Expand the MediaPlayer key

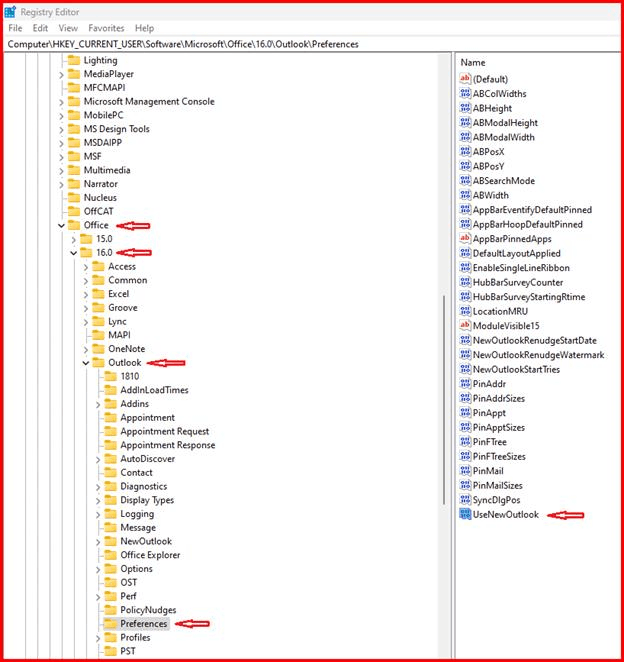[x=62, y=74]
